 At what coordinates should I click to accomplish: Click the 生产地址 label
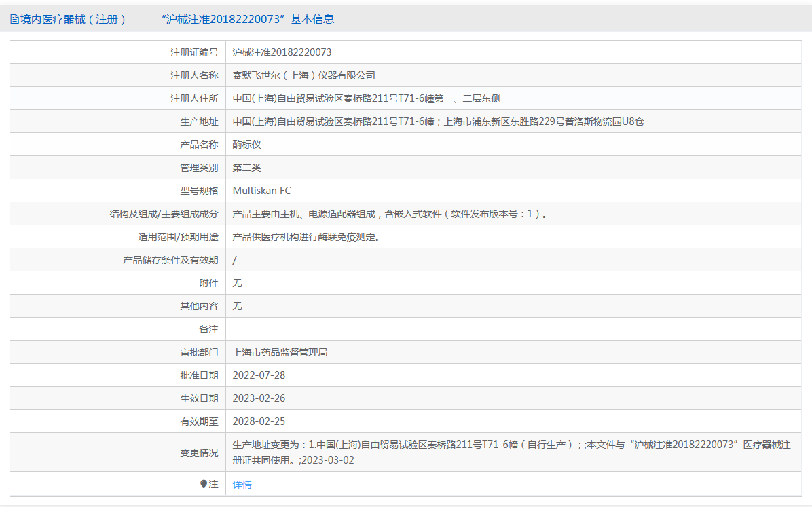[199, 121]
